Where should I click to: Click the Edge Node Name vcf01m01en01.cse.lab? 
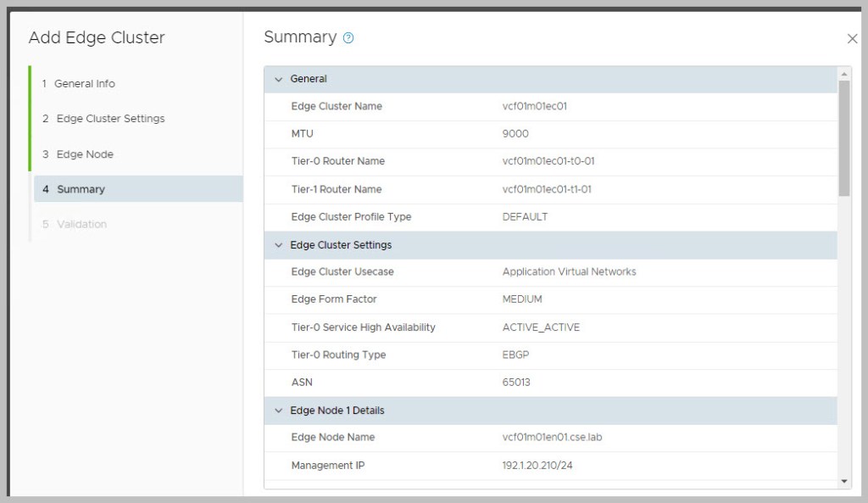[x=552, y=438]
